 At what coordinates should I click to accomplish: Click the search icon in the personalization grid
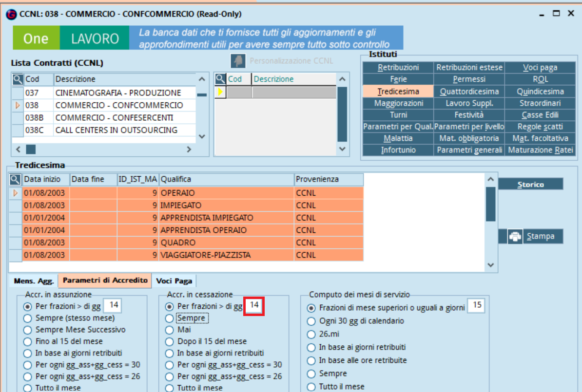[220, 79]
